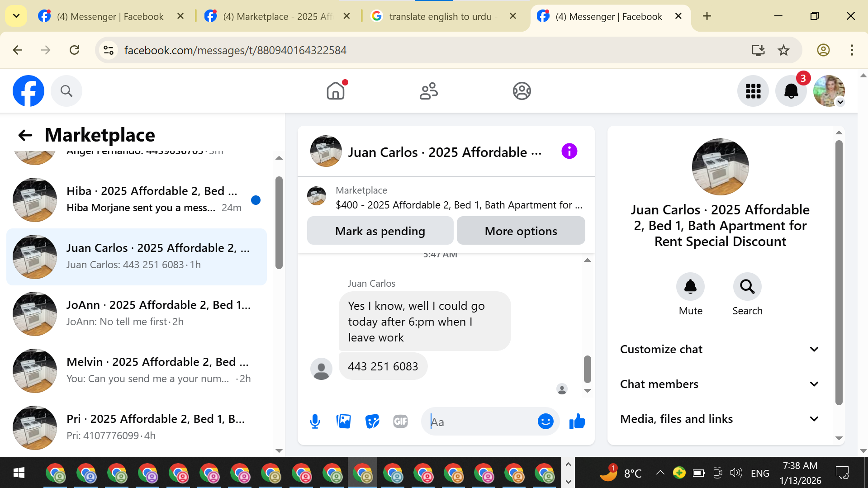Open the Groups icon in top navigation
The image size is (868, 488).
click(522, 91)
